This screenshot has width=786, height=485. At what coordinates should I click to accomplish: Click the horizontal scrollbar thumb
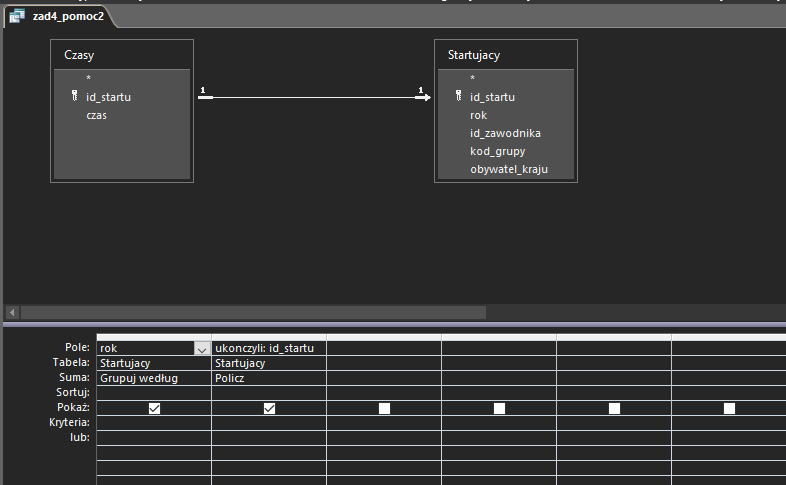[x=253, y=313]
